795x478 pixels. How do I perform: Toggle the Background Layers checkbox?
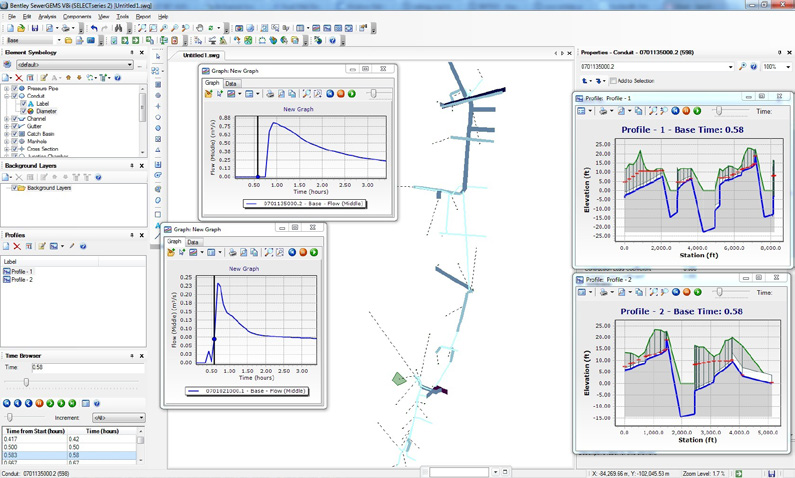[x=14, y=188]
